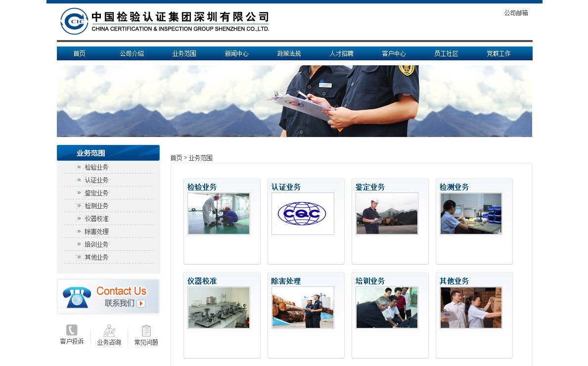The width and height of the screenshot is (588, 366).
Task: Click the 除害处理 card title
Action: pos(286,281)
